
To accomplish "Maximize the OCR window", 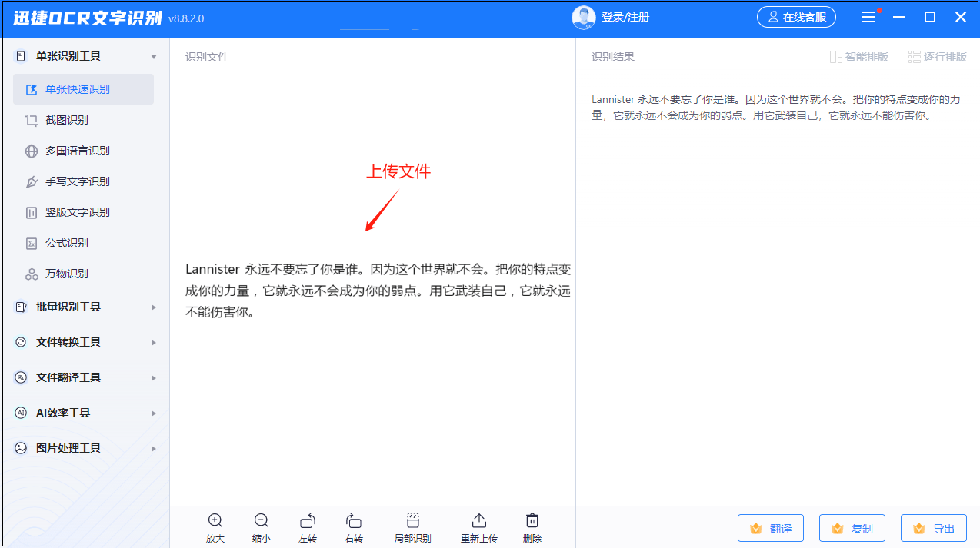I will 930,17.
